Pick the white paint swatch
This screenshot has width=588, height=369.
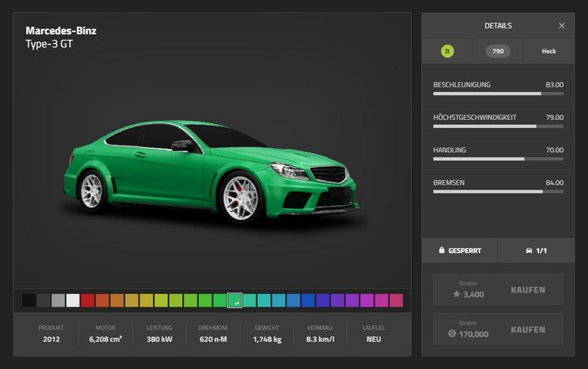(x=73, y=300)
